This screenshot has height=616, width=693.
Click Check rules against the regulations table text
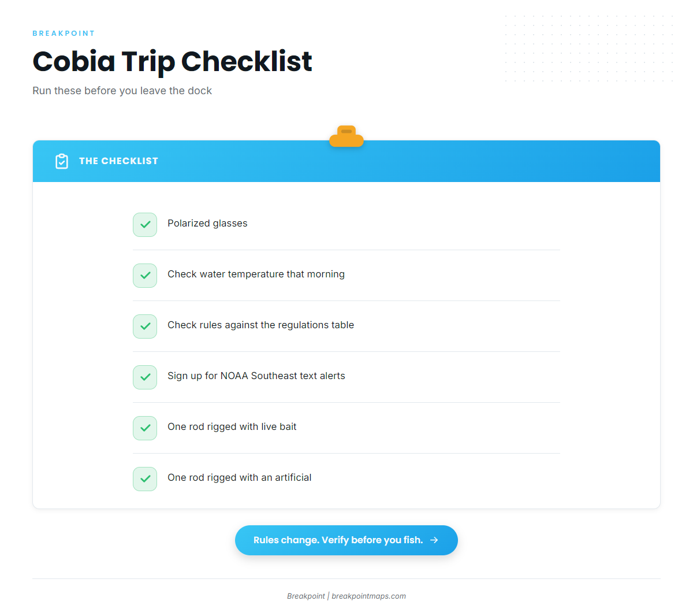(260, 325)
